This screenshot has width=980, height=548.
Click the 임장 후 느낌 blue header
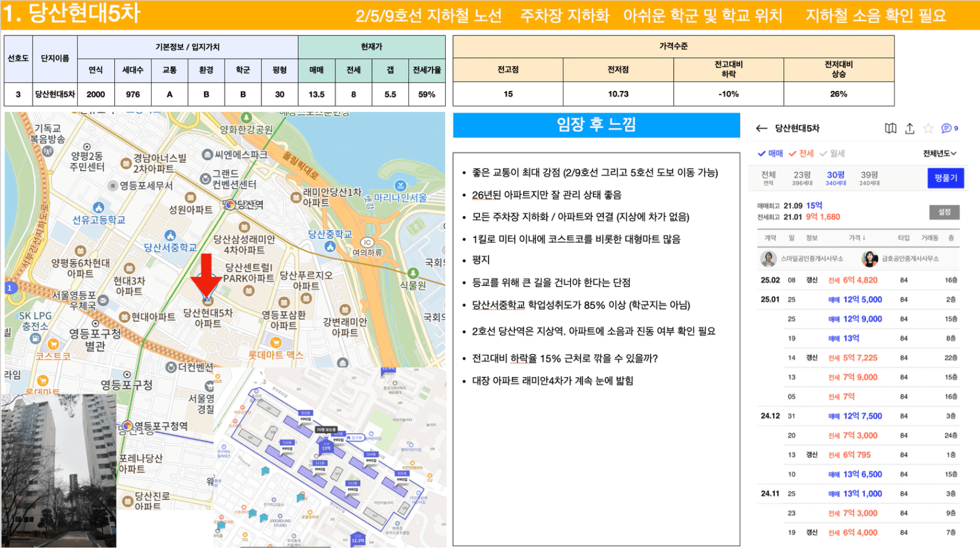tap(596, 125)
